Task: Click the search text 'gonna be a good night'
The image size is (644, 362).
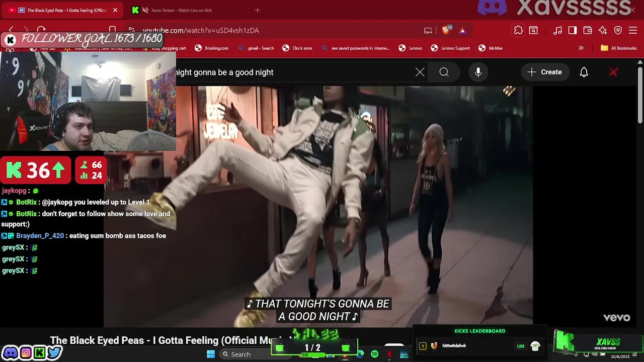Action: (233, 72)
